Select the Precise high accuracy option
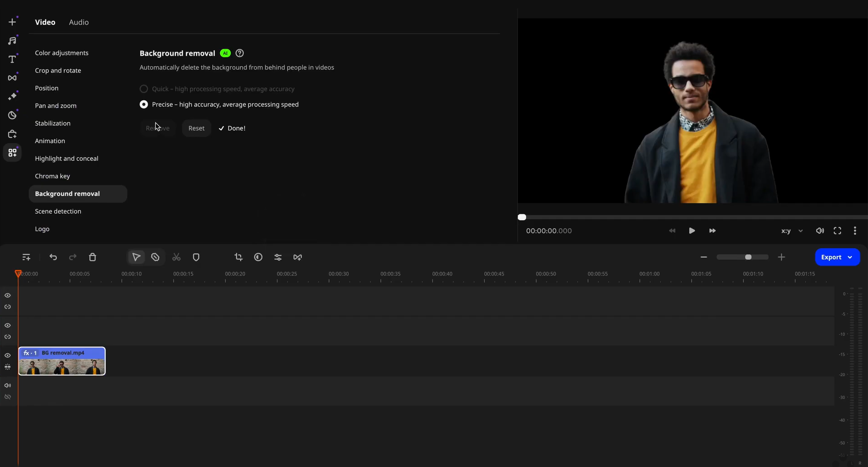This screenshot has width=868, height=467. [x=144, y=104]
